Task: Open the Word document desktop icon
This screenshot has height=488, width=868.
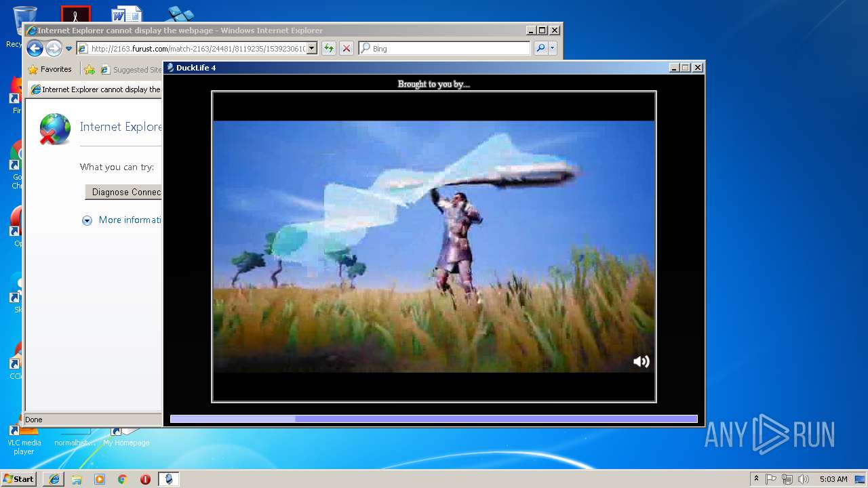Action: [x=127, y=14]
